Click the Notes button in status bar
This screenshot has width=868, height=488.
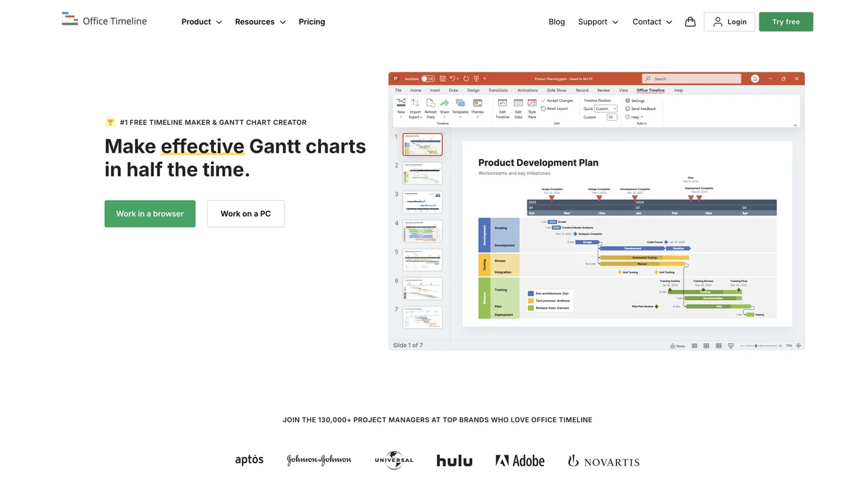coord(678,346)
